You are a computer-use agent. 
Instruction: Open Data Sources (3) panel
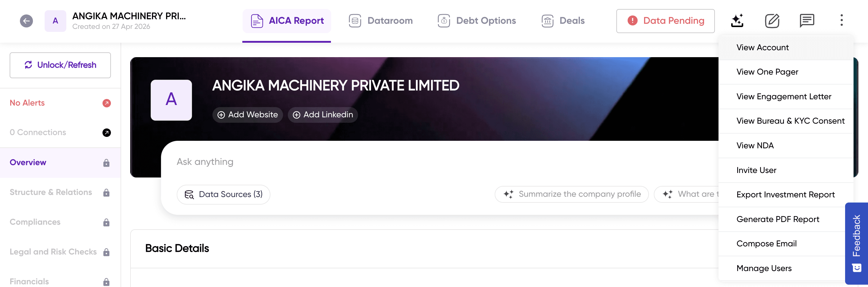(x=223, y=194)
